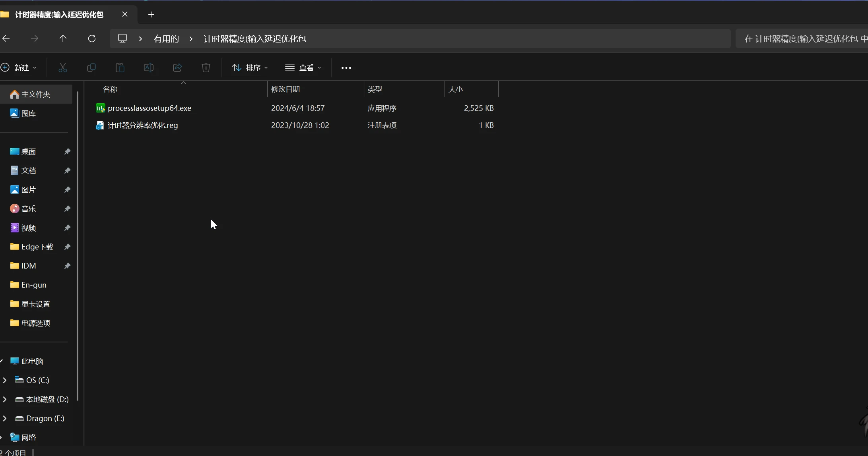Click the navigation pane scrollbar
The height and width of the screenshot is (456, 868).
tap(78, 246)
